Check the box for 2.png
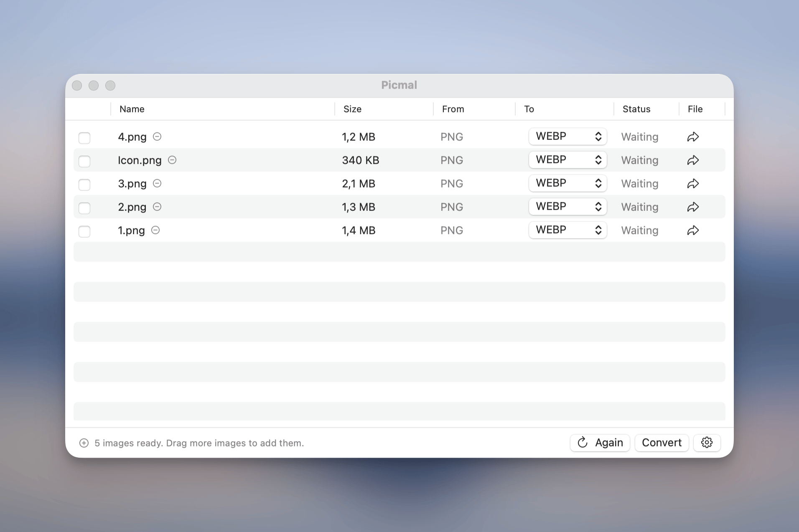This screenshot has height=532, width=799. pos(84,208)
